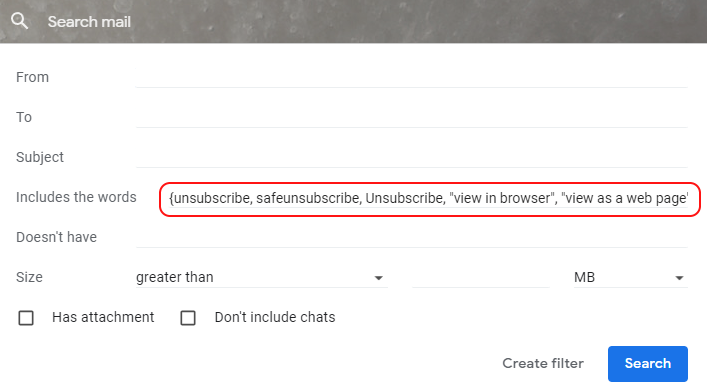This screenshot has height=392, width=707.
Task: Click the 'Size' label text
Action: (x=29, y=277)
